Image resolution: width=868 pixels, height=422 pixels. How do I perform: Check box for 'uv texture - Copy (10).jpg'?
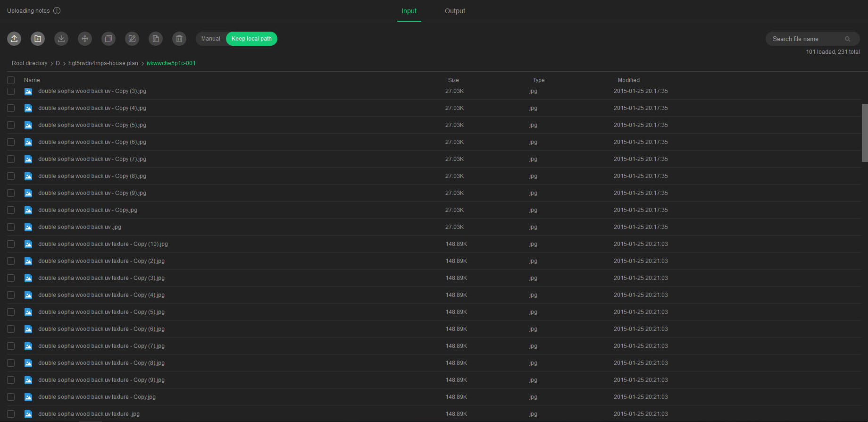11,244
